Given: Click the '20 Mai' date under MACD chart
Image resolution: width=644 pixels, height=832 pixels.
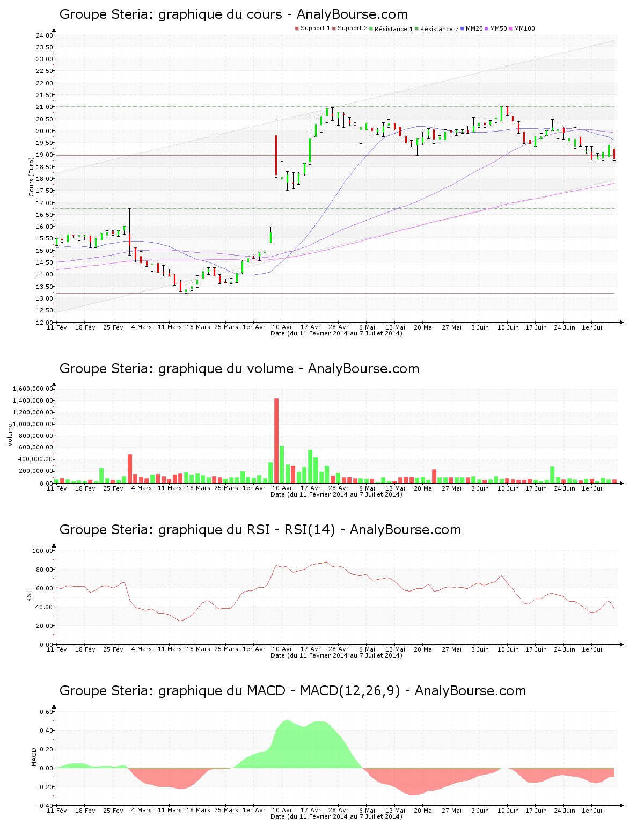Looking at the screenshot, I should pos(423,811).
